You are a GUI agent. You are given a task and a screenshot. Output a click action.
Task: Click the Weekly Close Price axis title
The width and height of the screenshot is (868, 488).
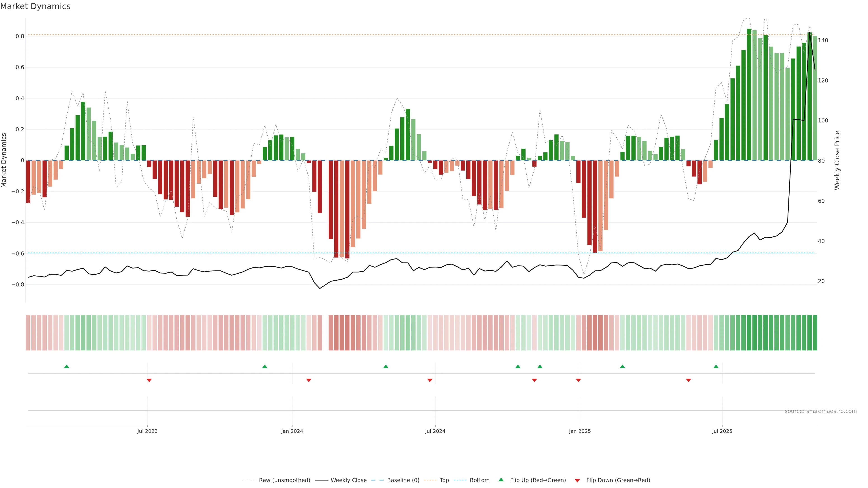[x=837, y=160]
